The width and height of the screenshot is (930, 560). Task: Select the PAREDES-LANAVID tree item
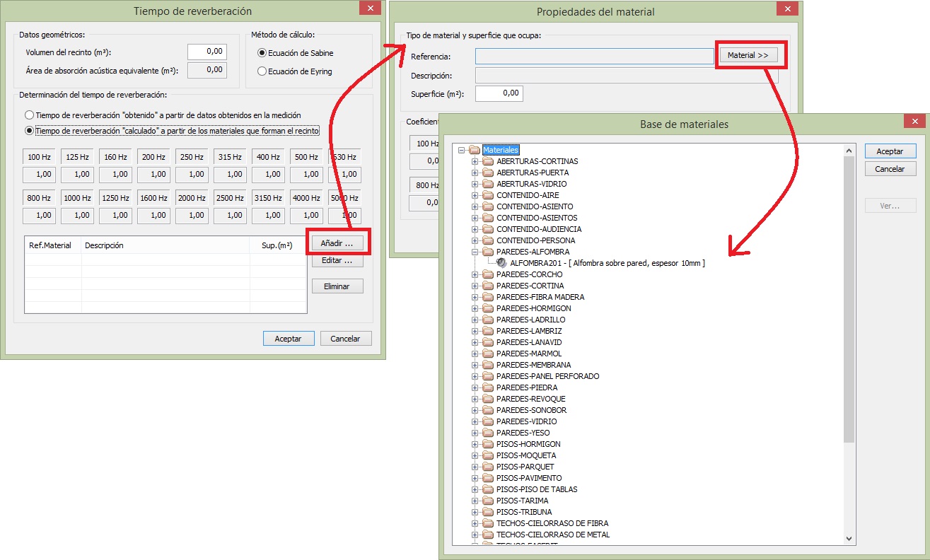click(529, 342)
